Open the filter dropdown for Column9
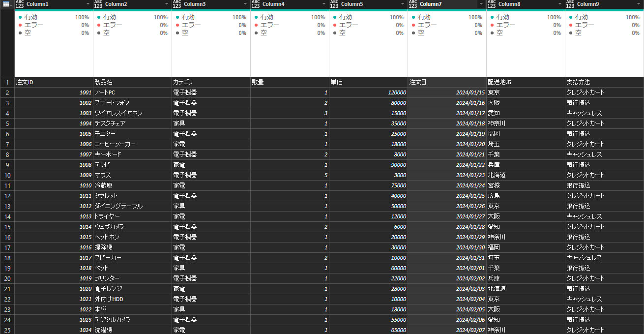Viewport: 644px width, 334px height. 639,4
